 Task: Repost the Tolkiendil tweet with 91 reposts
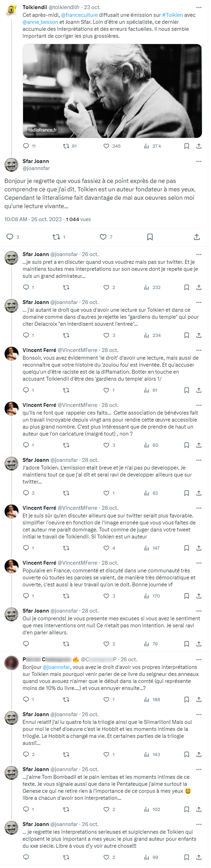[66, 146]
